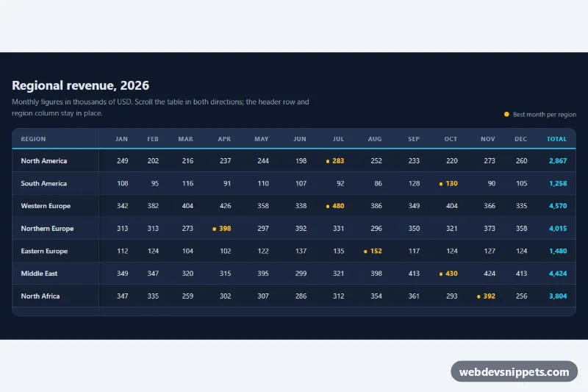Click the MAY column header
Screen dimensions: 588x392
(x=262, y=139)
